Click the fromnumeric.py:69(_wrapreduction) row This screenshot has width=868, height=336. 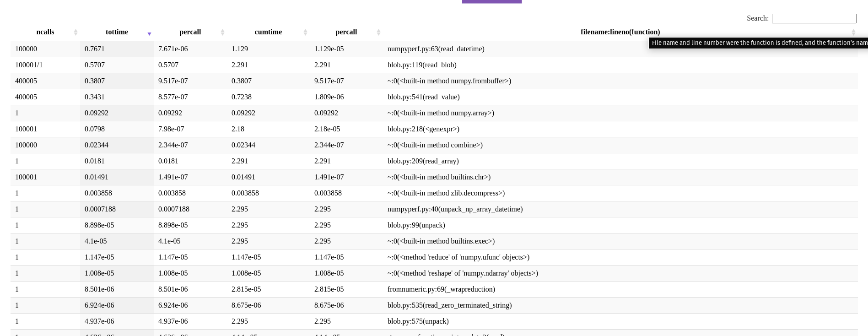(x=434, y=289)
